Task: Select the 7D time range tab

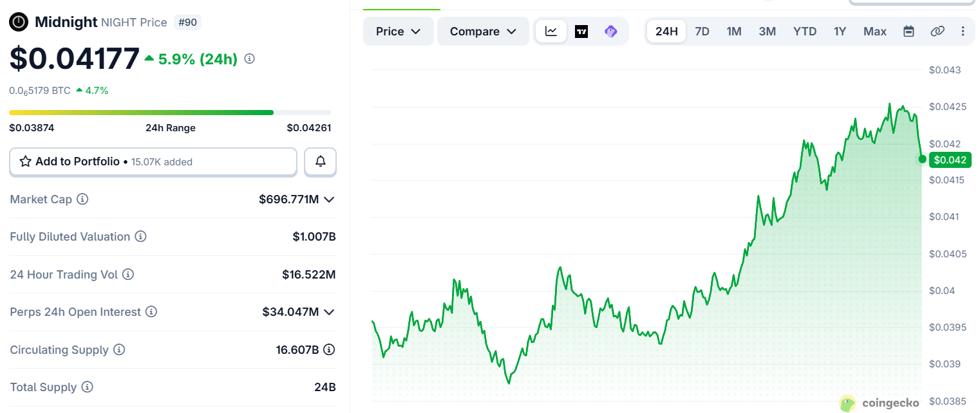Action: point(702,32)
